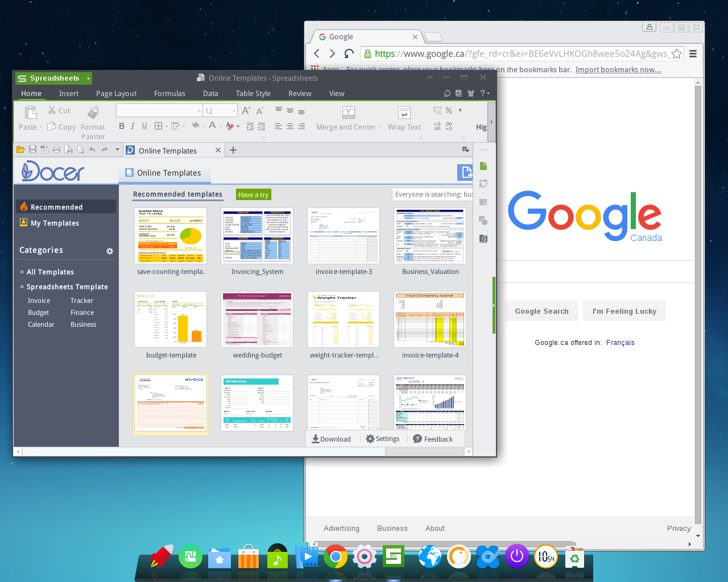Click the Have a try button
The height and width of the screenshot is (582, 728).
tap(253, 194)
